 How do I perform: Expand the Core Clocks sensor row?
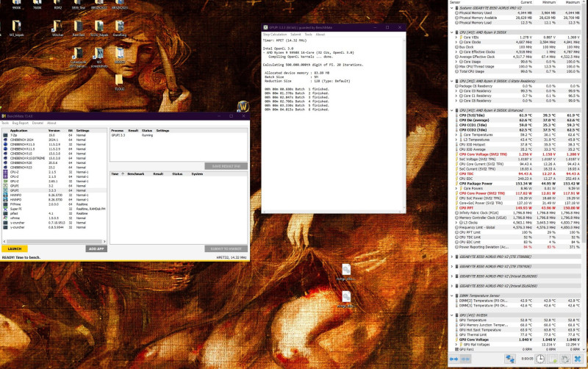[x=456, y=42]
